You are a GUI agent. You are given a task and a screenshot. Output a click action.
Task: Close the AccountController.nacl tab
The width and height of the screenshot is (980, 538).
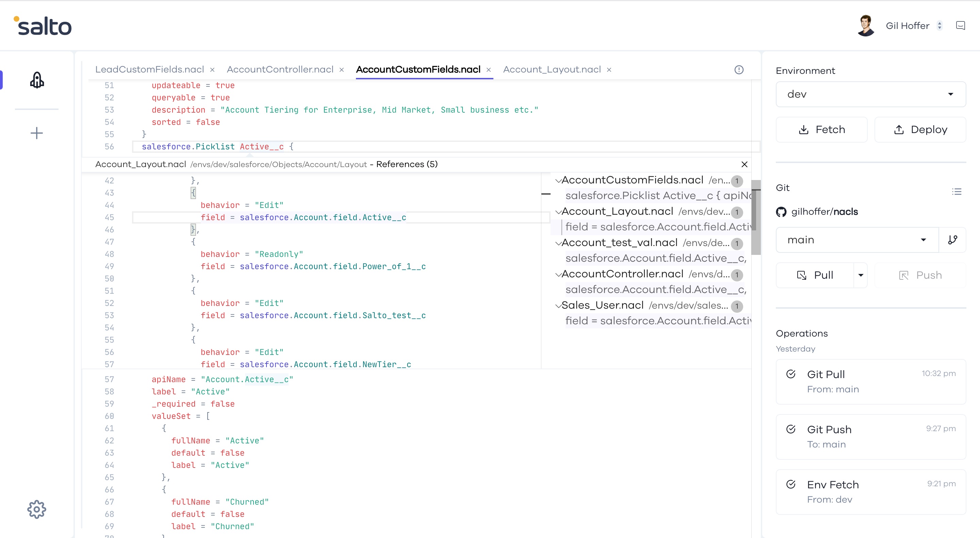(x=342, y=70)
